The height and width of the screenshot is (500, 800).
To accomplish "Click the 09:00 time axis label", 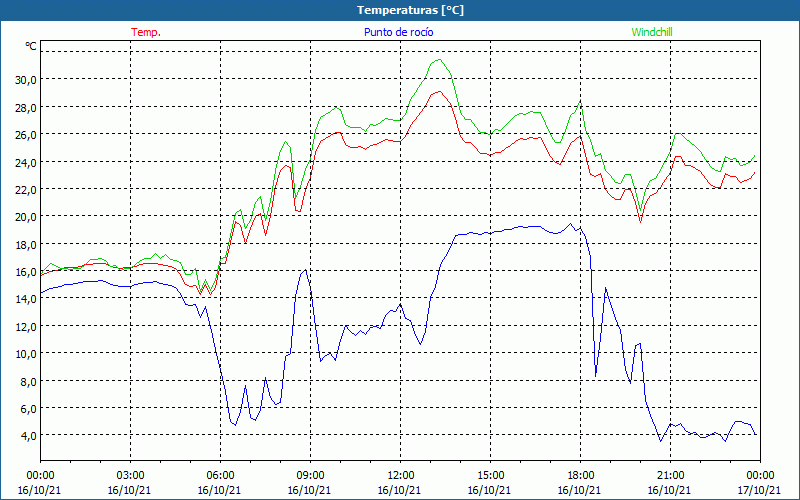I will click(x=310, y=476).
